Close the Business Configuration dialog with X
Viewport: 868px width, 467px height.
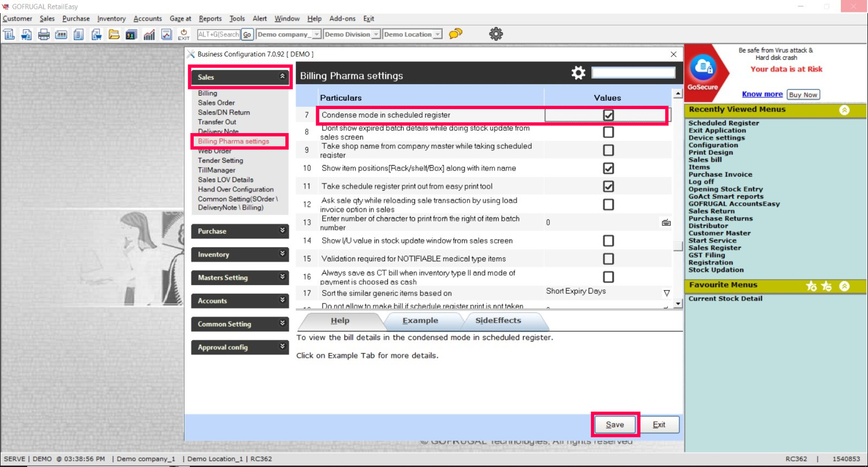click(x=673, y=54)
